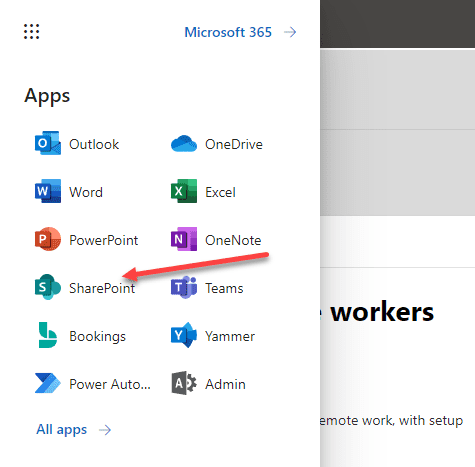Open the SharePoint icon
Viewport: 475px width, 467px height.
[48, 287]
